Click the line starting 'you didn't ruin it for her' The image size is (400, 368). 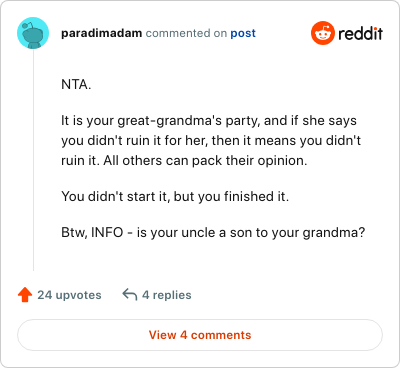tap(211, 141)
